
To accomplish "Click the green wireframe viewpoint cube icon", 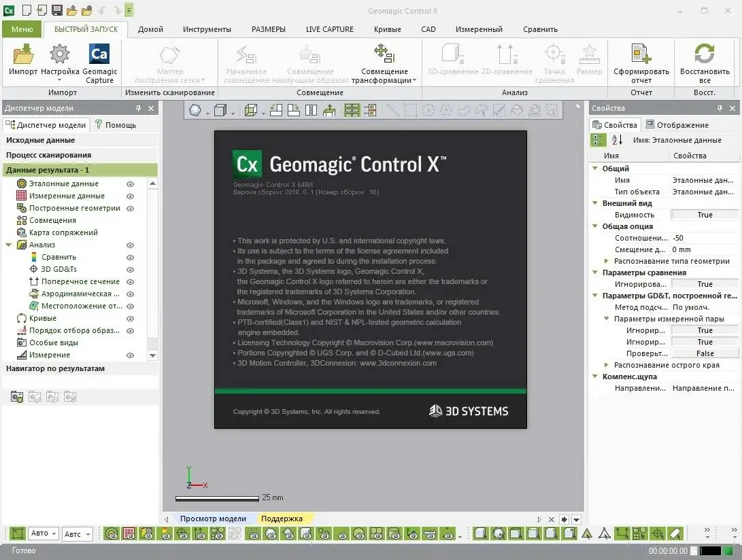I will click(251, 111).
